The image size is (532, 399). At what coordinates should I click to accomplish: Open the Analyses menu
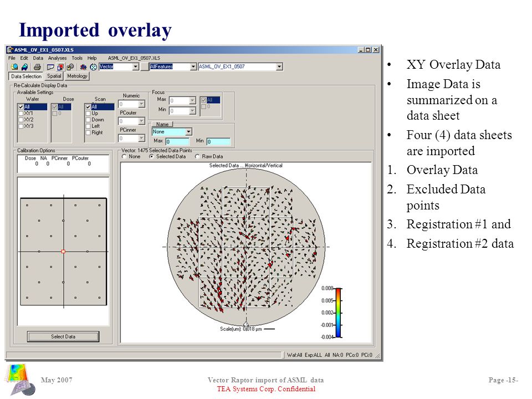pos(57,58)
